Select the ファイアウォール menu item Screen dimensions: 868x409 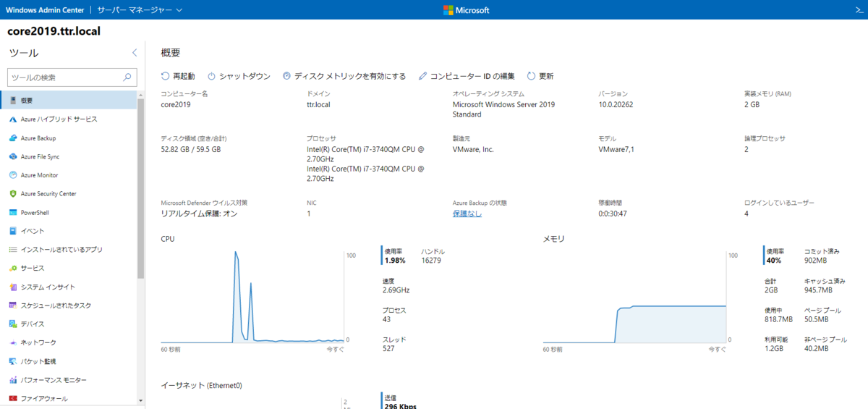tap(68, 399)
